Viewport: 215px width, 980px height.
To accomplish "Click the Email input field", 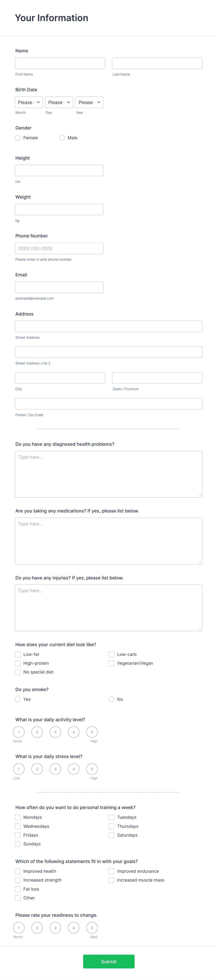I will click(59, 287).
